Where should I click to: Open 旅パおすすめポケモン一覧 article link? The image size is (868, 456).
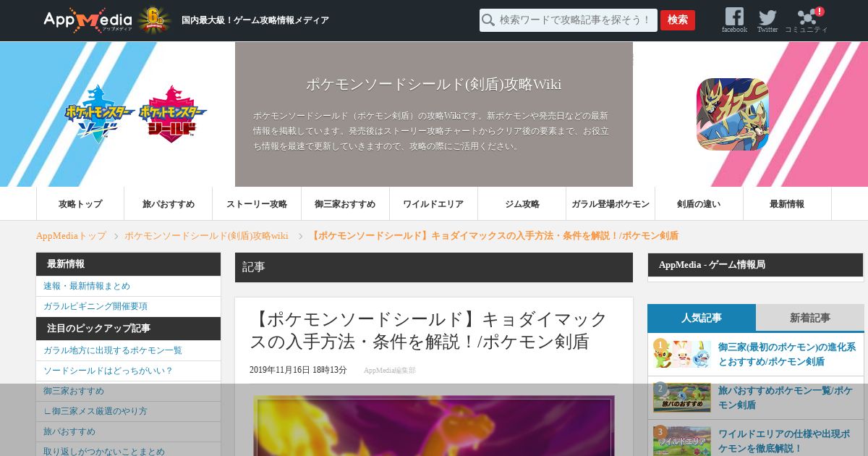click(786, 397)
